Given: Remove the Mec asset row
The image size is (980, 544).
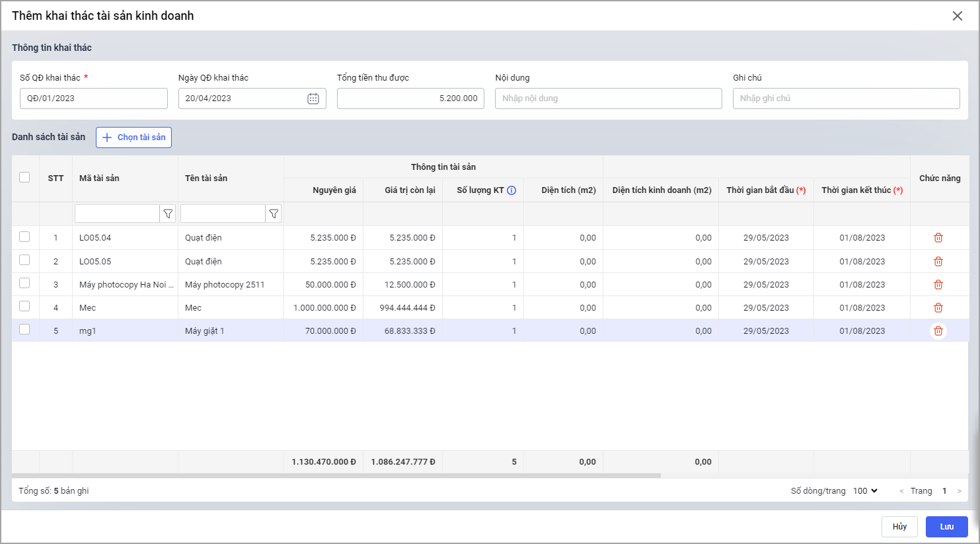Looking at the screenshot, I should (x=938, y=308).
